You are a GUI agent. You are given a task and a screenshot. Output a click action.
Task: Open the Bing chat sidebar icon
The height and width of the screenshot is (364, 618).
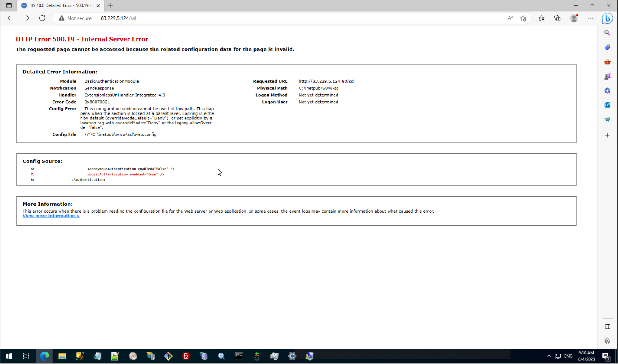[607, 18]
